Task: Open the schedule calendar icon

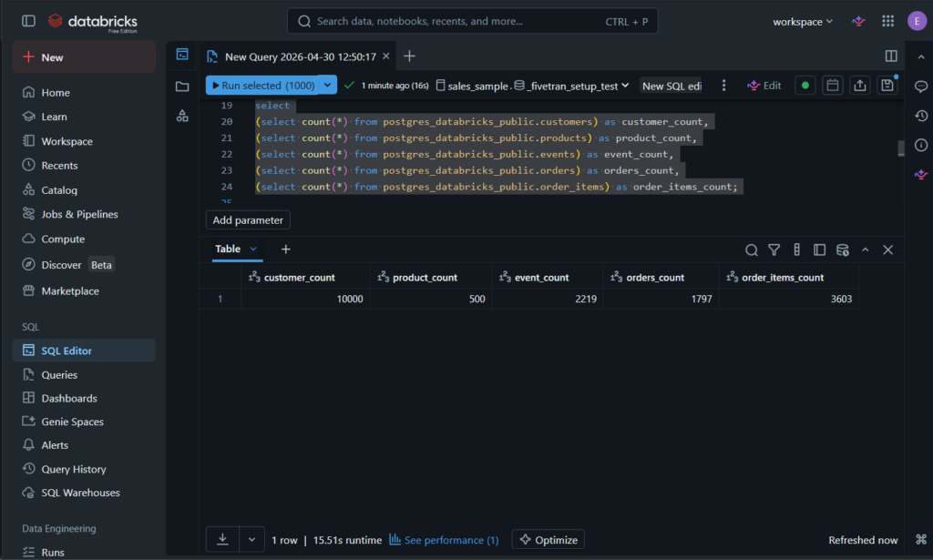Action: pos(833,86)
